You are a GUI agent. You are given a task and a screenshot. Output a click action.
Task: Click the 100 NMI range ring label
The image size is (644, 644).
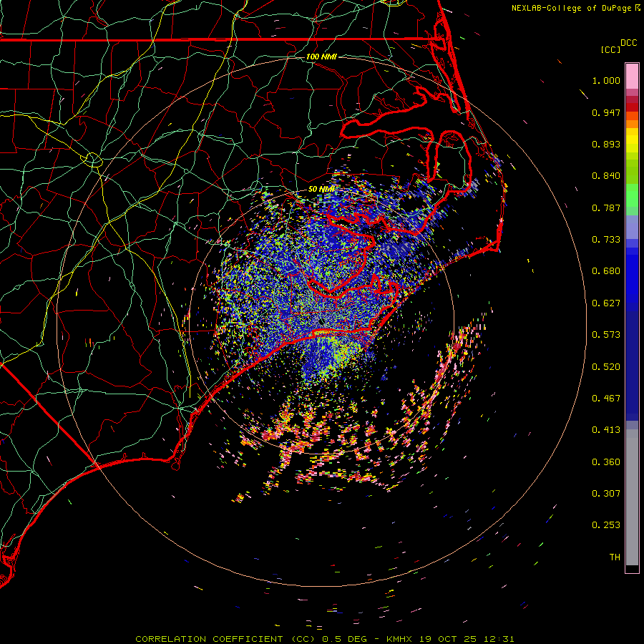point(321,57)
